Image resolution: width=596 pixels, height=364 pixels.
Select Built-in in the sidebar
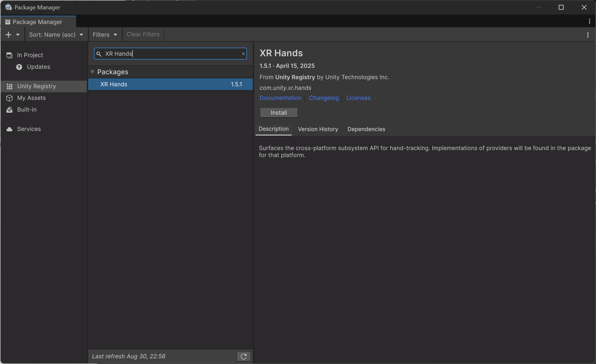[x=43, y=109]
